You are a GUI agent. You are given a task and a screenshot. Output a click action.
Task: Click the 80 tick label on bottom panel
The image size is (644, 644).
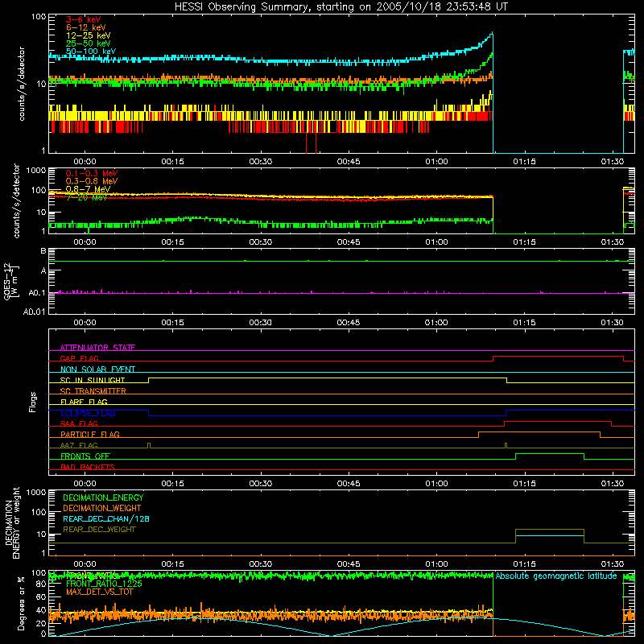pos(41,584)
